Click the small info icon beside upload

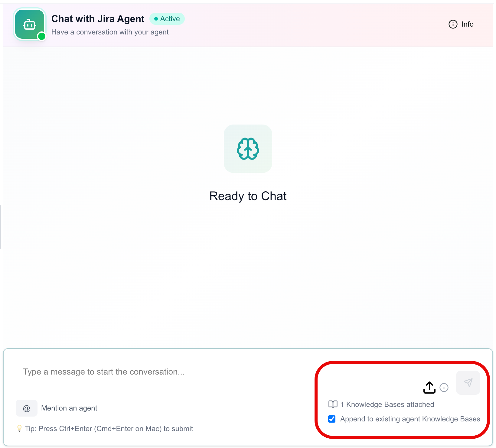pos(444,388)
